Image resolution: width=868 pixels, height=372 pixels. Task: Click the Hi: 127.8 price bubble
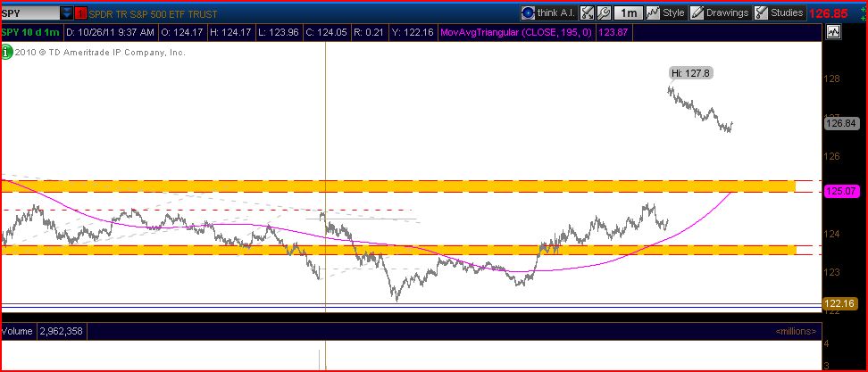[689, 73]
